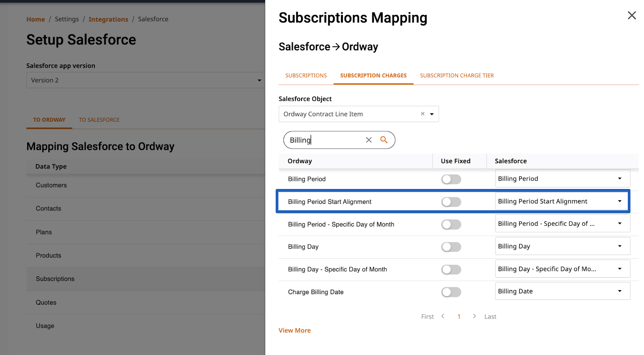Select the Contacts data type row
Screen dimensions: 644x355
point(146,209)
